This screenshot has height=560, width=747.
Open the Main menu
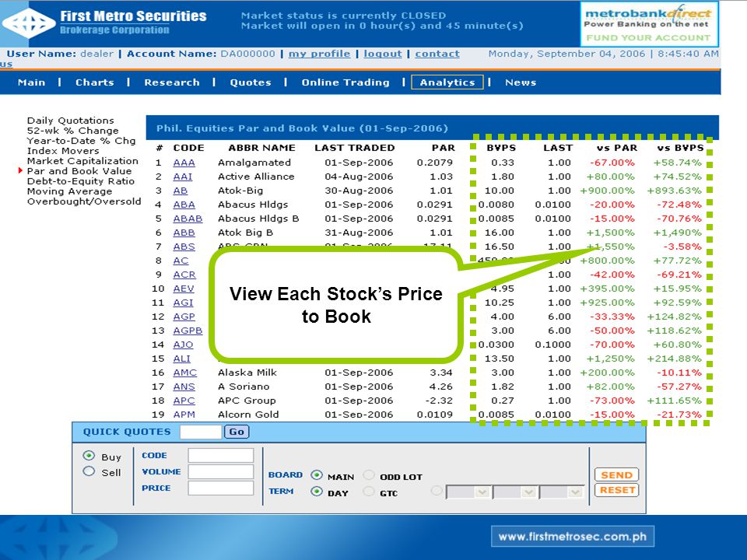tap(31, 82)
